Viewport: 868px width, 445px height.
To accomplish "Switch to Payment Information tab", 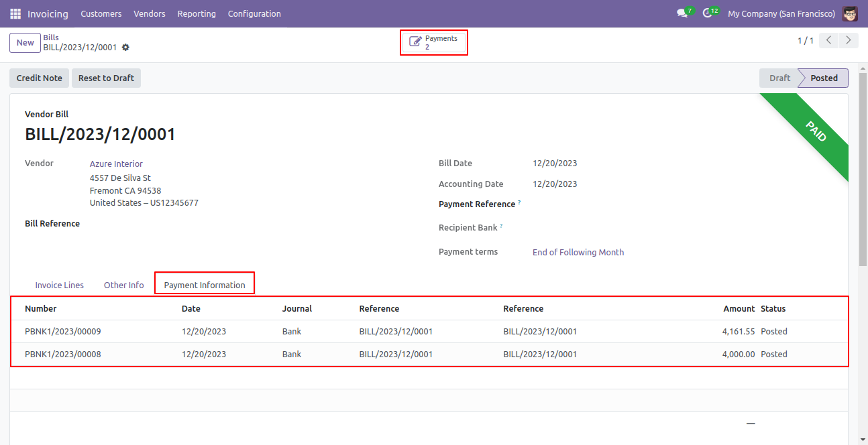I will [x=205, y=285].
